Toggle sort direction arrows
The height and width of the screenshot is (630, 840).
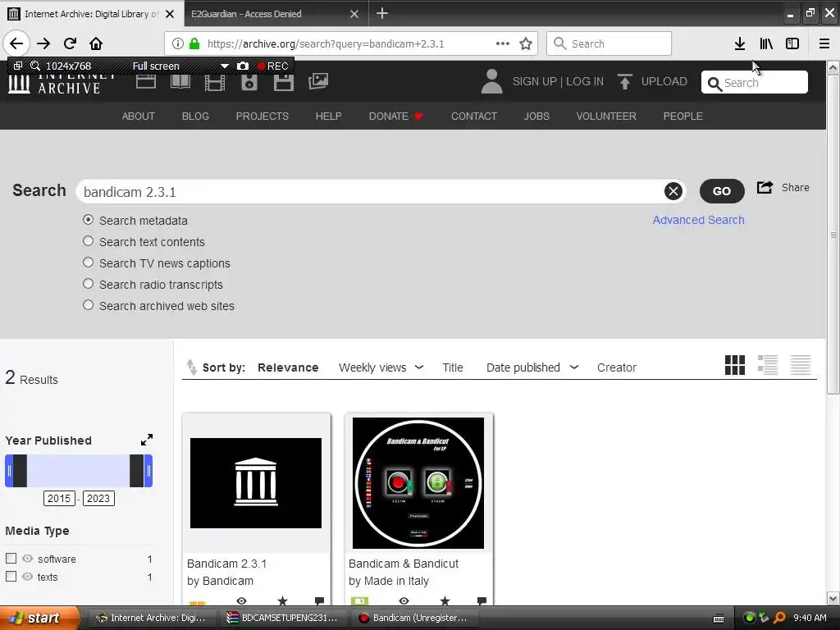click(191, 367)
